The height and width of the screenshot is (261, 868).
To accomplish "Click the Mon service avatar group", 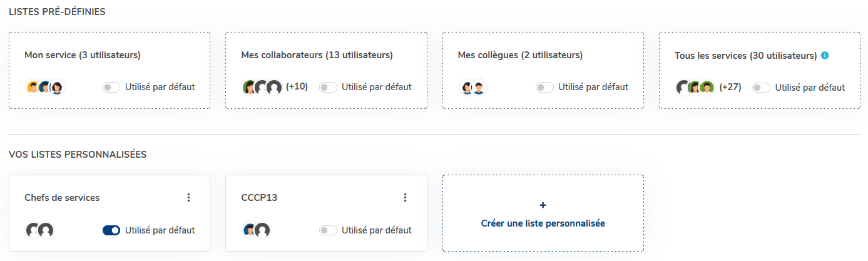I will 45,88.
